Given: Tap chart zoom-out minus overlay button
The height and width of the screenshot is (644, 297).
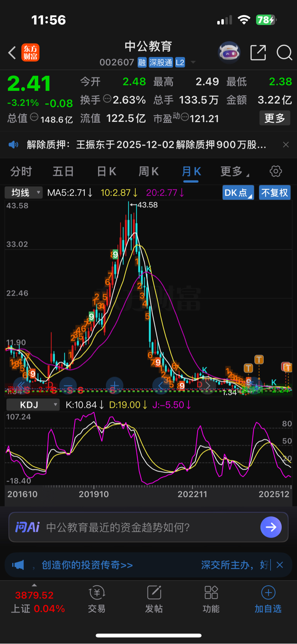Looking at the screenshot, I should (x=68, y=385).
